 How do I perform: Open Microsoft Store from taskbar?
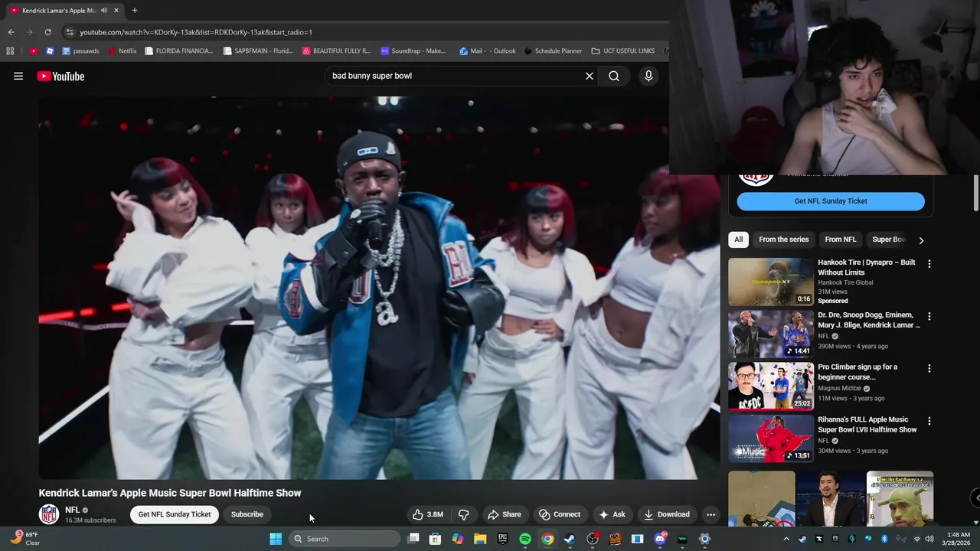pyautogui.click(x=435, y=539)
